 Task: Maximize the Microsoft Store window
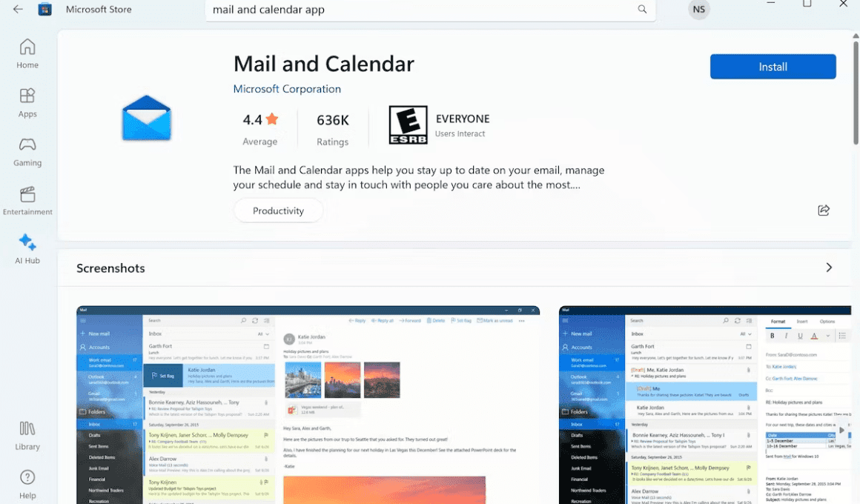(807, 4)
